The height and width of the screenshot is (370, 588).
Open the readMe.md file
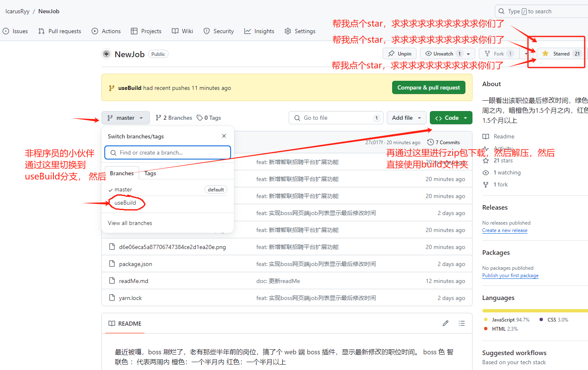coord(133,281)
